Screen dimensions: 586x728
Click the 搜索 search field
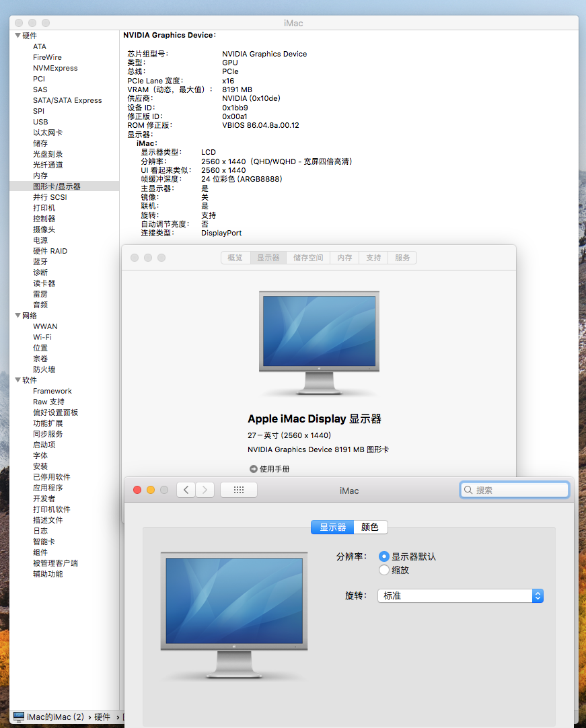515,490
